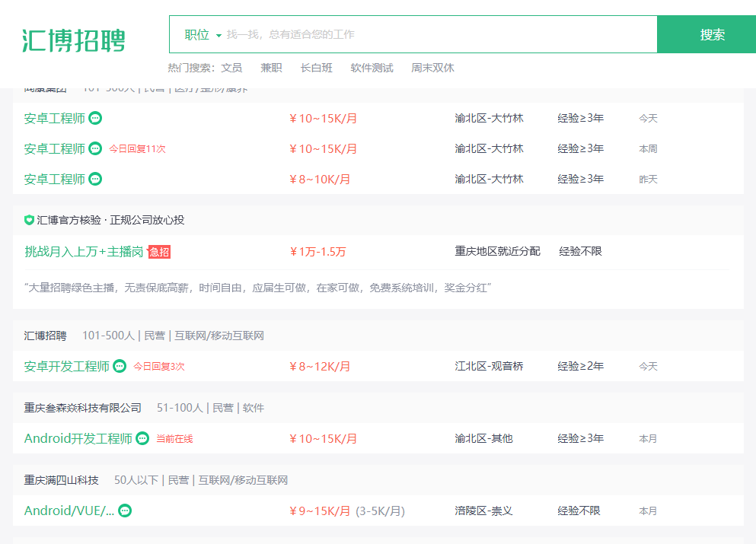The image size is (756, 544).
Task: Click chat icon for 安卓工程师 posted 昨天
Action: [95, 180]
